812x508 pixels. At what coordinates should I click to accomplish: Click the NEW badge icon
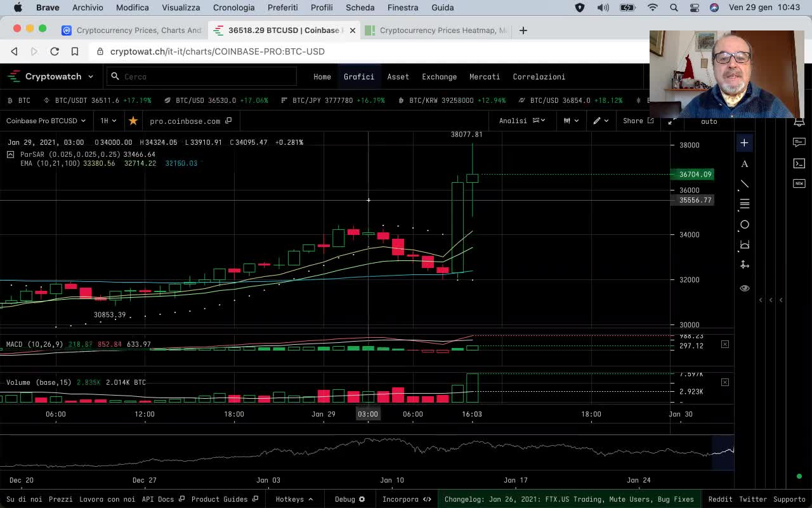tap(799, 184)
